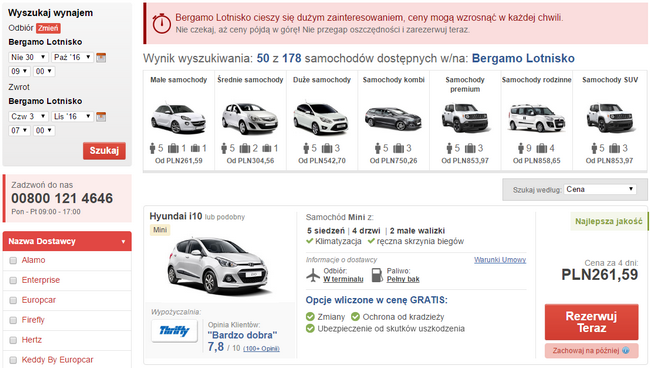The image size is (650, 368).
Task: Click the checkmark next to Klimatyzacja
Action: pos(309,241)
